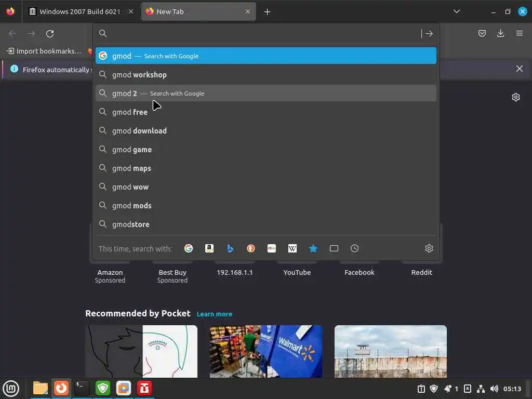
Task: Open the network tray icon
Action: tap(481, 389)
